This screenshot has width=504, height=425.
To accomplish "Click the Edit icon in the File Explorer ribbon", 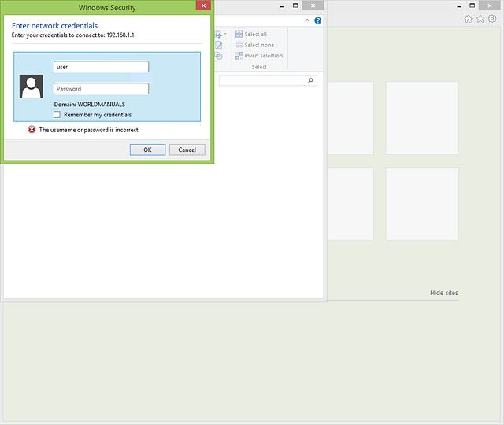I will click(x=219, y=45).
